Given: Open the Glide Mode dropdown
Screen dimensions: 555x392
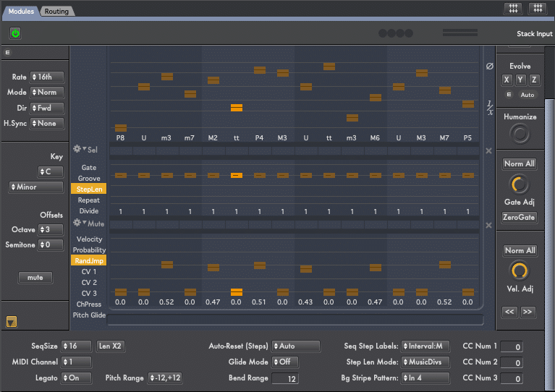Looking at the screenshot, I should tap(285, 362).
